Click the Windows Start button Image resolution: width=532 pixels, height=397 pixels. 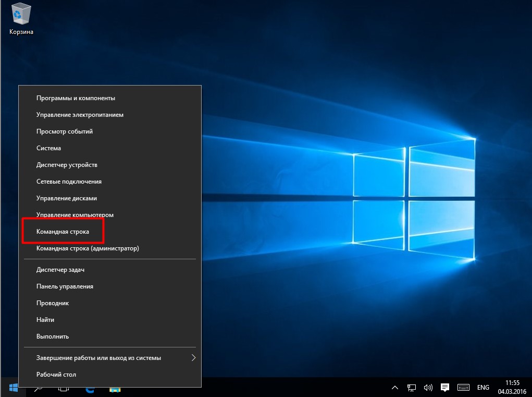point(14,388)
